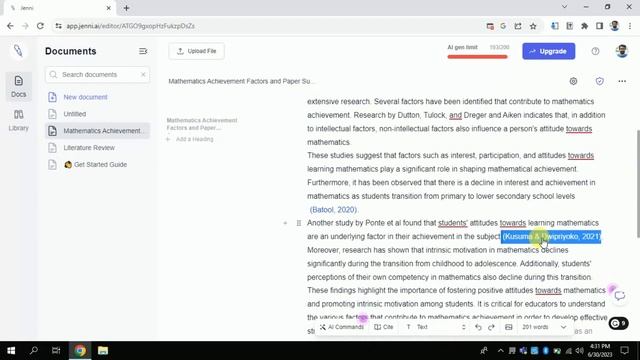Create a New document
Screen dimensions: 640x360
85,97
